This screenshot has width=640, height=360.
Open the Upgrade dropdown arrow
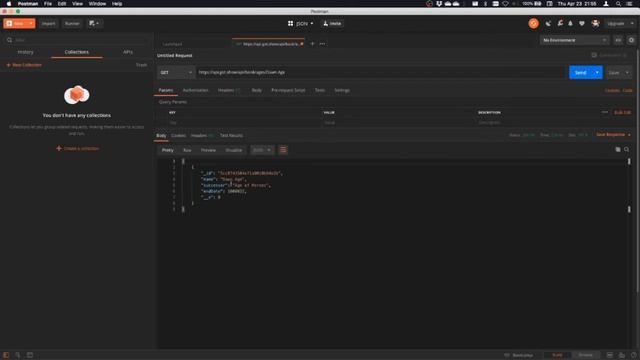pos(632,24)
